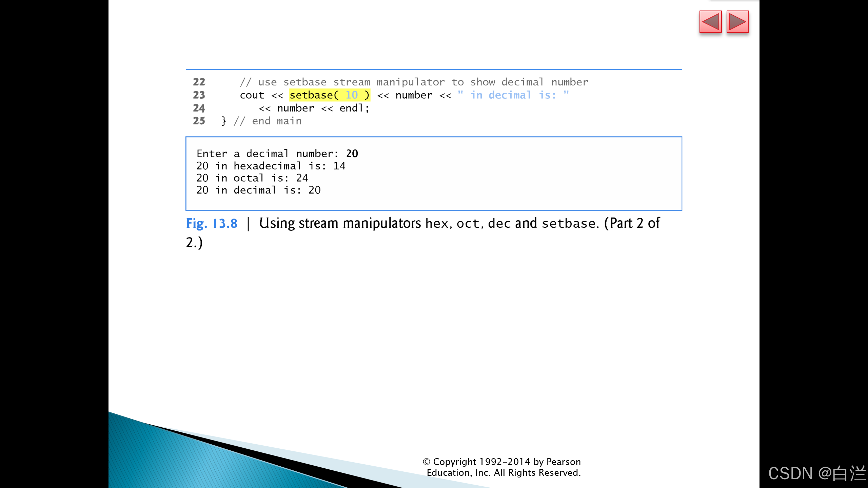Click line number 22 in code listing

(x=199, y=82)
